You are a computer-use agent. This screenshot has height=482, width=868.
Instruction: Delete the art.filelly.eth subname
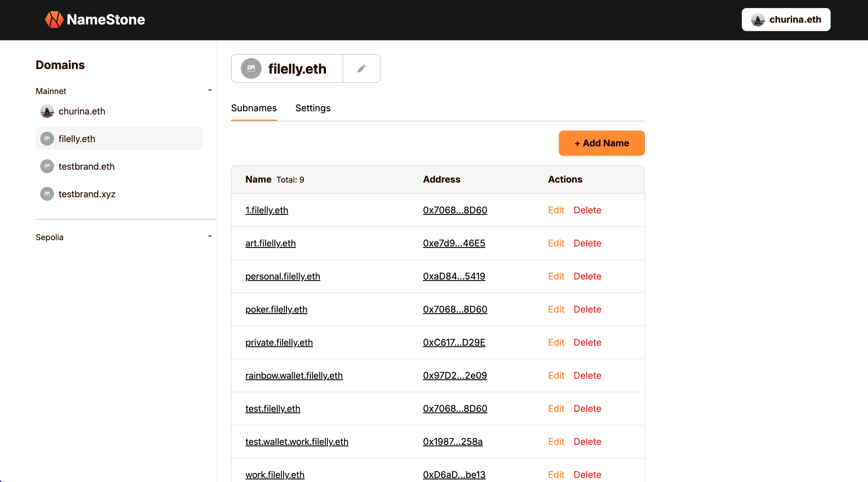(x=587, y=243)
